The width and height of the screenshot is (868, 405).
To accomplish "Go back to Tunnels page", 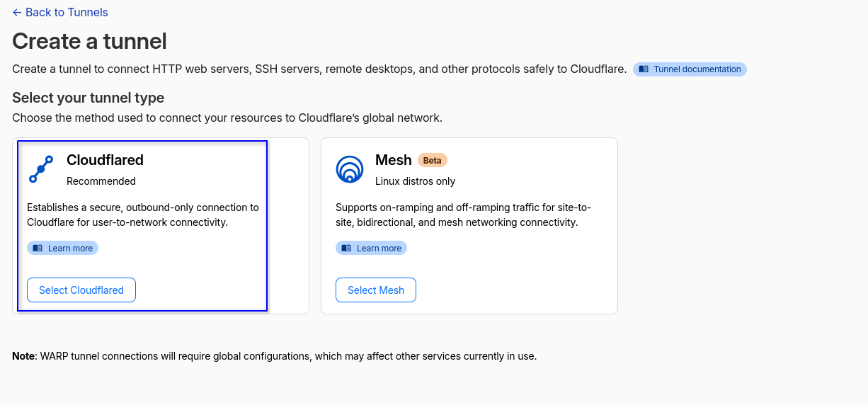I will (60, 12).
